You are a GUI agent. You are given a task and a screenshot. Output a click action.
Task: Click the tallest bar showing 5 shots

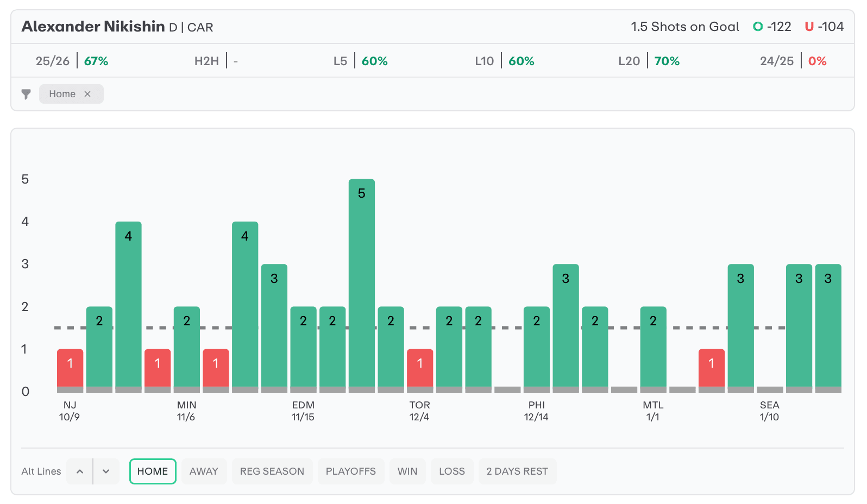(362, 282)
